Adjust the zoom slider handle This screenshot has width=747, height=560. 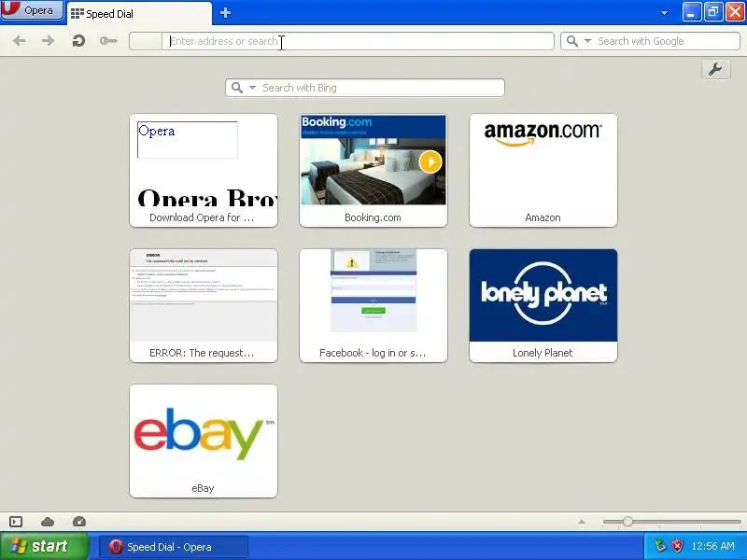pos(627,522)
